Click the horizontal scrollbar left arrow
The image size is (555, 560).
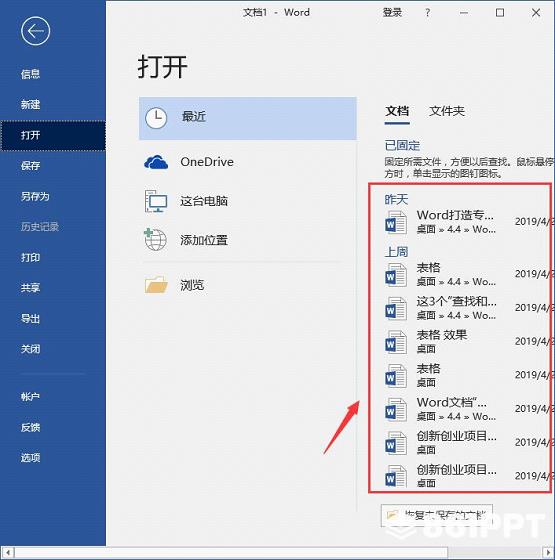(x=8, y=553)
